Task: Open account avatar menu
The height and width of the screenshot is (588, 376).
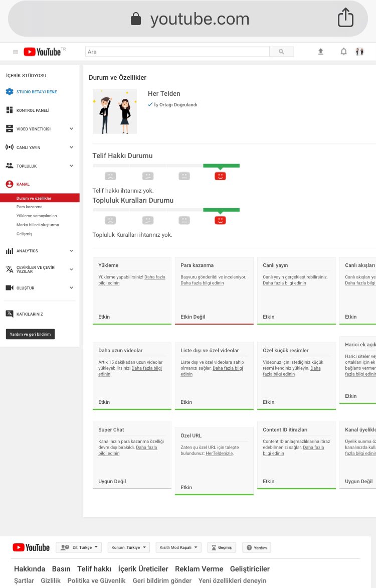Action: point(359,51)
